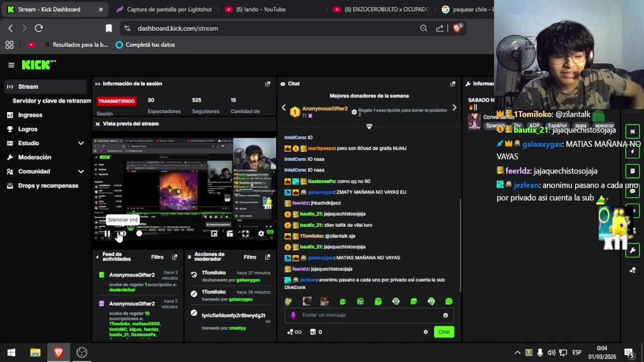The height and width of the screenshot is (362, 644).
Task: Pop out Acciones de moderador panel
Action: pos(268,257)
